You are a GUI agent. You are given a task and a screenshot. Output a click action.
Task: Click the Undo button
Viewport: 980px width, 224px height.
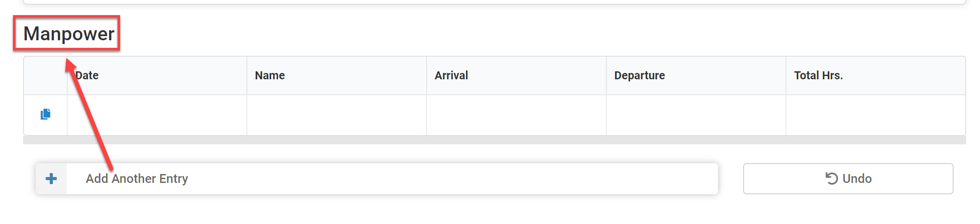click(x=848, y=179)
